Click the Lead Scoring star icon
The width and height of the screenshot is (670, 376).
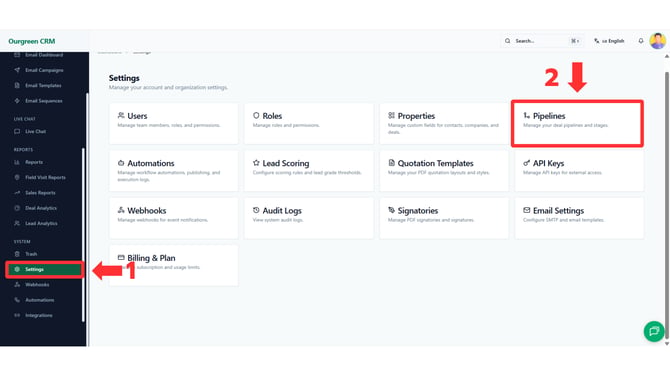256,163
